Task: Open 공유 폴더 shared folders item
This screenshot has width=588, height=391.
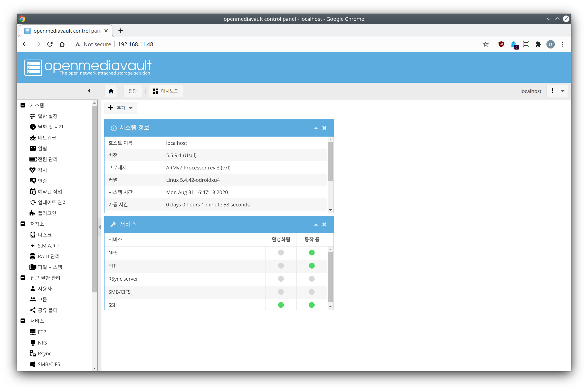Action: pyautogui.click(x=48, y=310)
